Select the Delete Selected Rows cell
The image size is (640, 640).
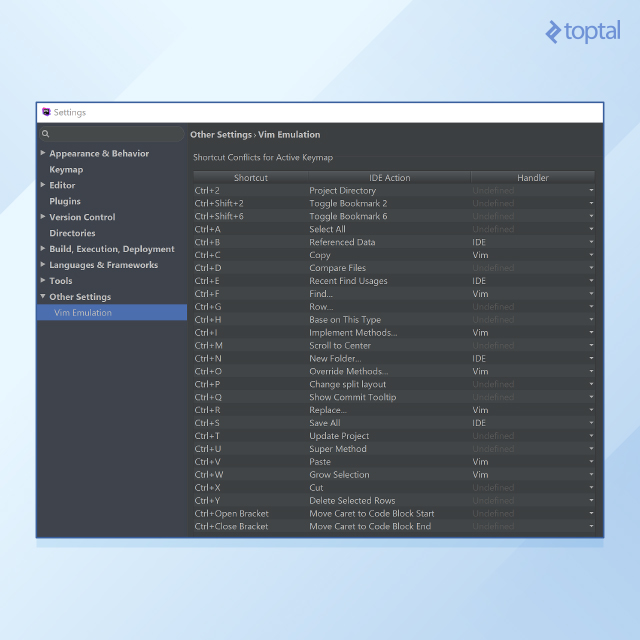389,500
